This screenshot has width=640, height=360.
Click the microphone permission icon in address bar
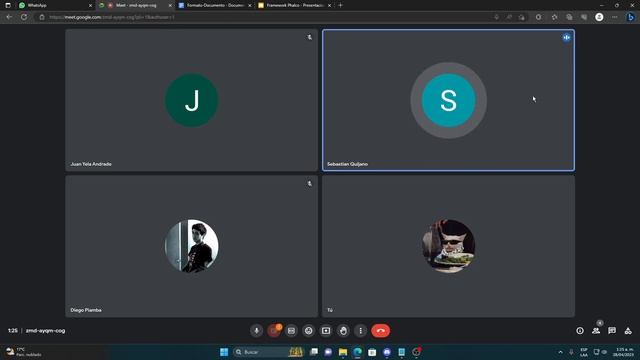point(496,17)
